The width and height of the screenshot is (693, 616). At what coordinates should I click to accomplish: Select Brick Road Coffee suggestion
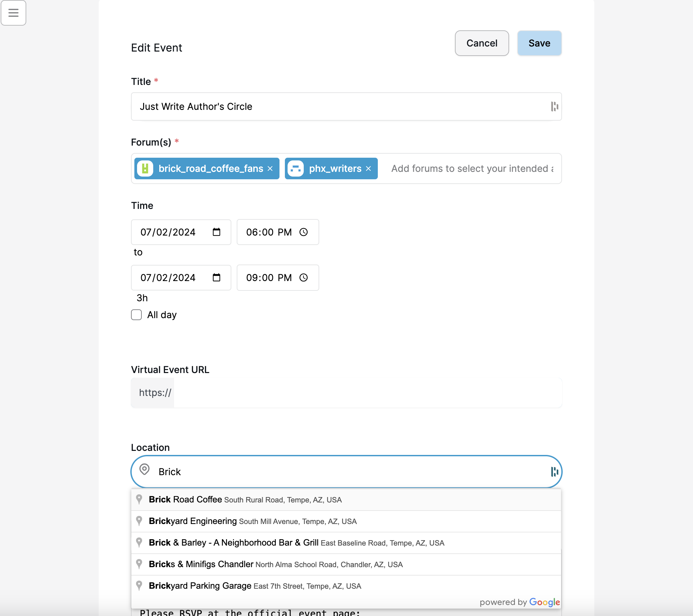pos(346,500)
